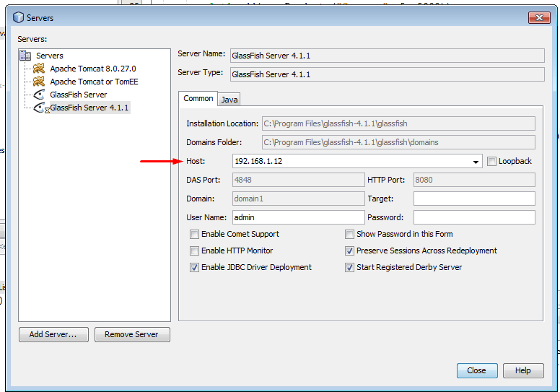Click the Servers dialog title text
Image resolution: width=560 pixels, height=392 pixels.
[40, 18]
